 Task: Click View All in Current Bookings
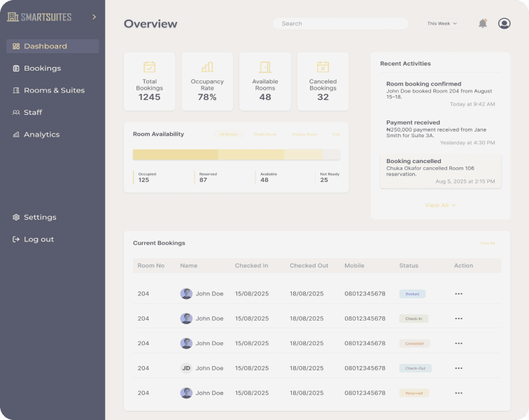click(487, 244)
